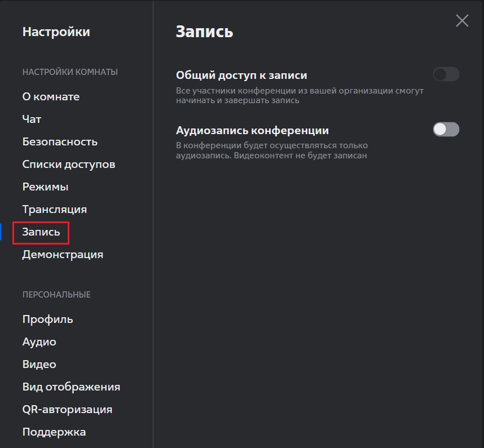Open the Чат settings section
The width and height of the screenshot is (484, 448).
tap(32, 119)
